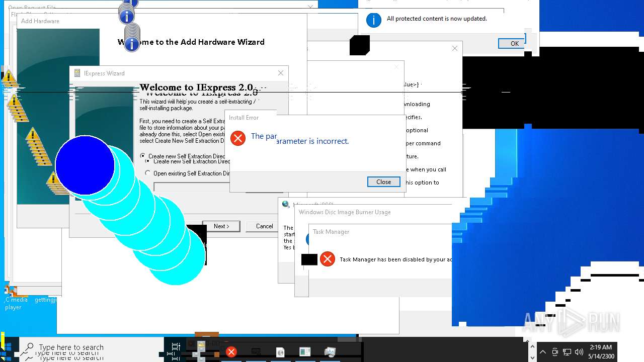
Task: Click the Windows Disc Image Burner Usage title
Action: (345, 212)
